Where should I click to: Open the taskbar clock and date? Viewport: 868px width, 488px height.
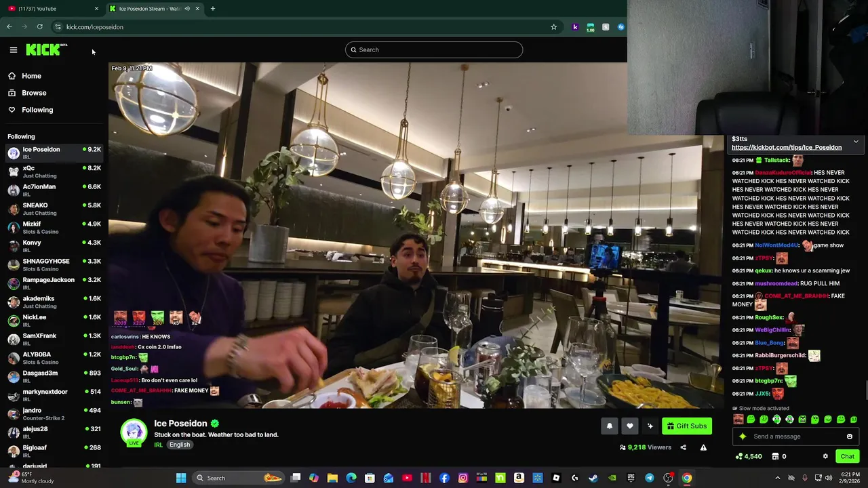click(850, 478)
